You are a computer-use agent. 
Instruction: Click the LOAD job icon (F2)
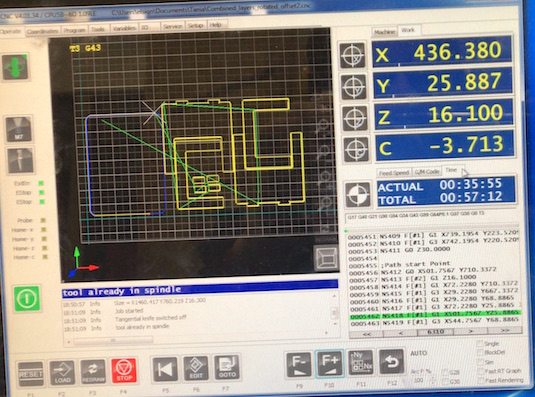point(62,373)
